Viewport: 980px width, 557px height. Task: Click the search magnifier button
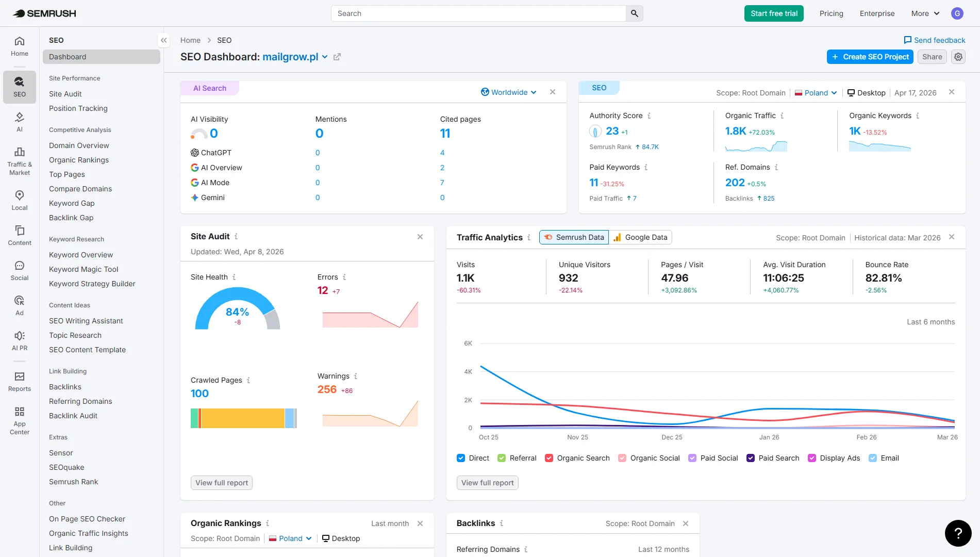click(x=634, y=13)
